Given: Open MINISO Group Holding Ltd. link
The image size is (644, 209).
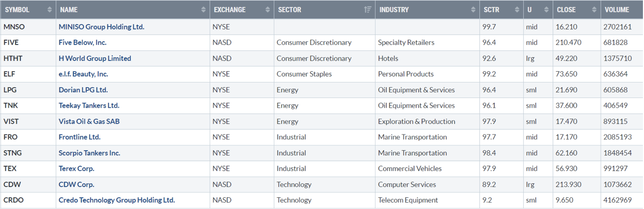Looking at the screenshot, I should coord(101,27).
